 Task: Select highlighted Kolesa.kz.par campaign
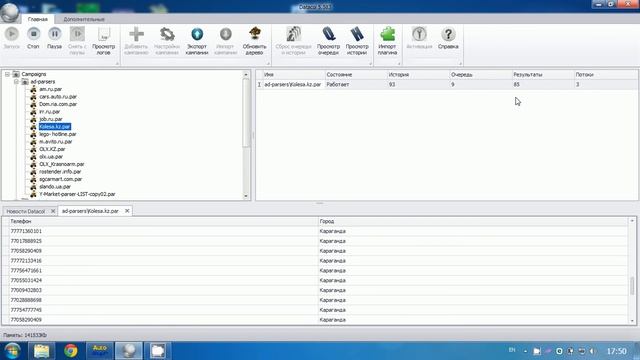pos(55,127)
